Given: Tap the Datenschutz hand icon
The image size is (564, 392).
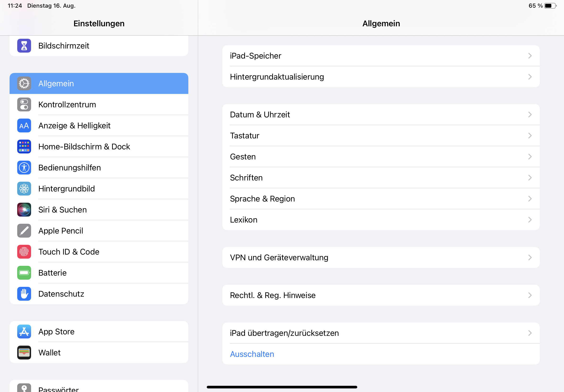Looking at the screenshot, I should click(x=24, y=294).
